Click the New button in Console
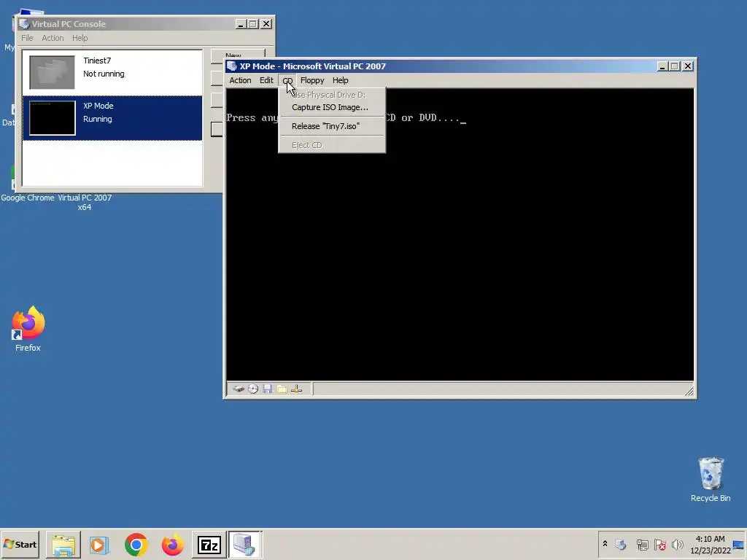This screenshot has height=560, width=747. (x=239, y=55)
